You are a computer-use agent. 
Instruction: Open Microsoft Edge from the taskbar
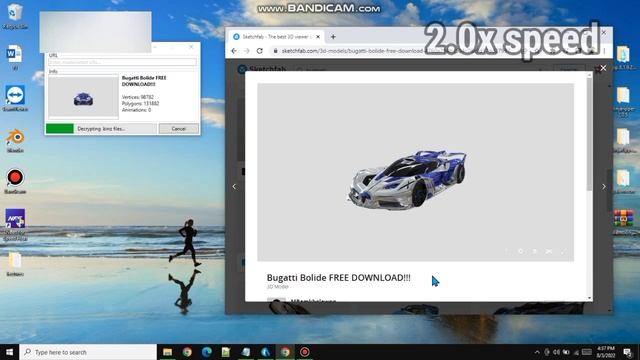click(x=207, y=352)
